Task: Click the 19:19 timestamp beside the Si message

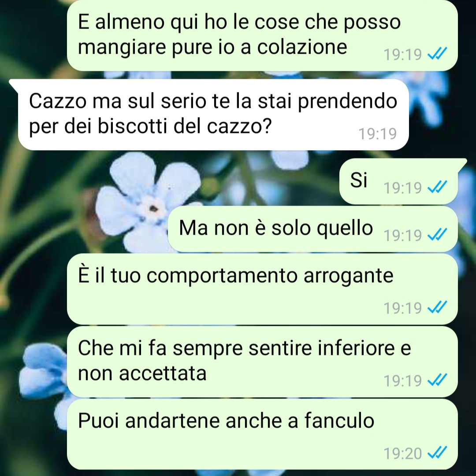Action: (402, 188)
